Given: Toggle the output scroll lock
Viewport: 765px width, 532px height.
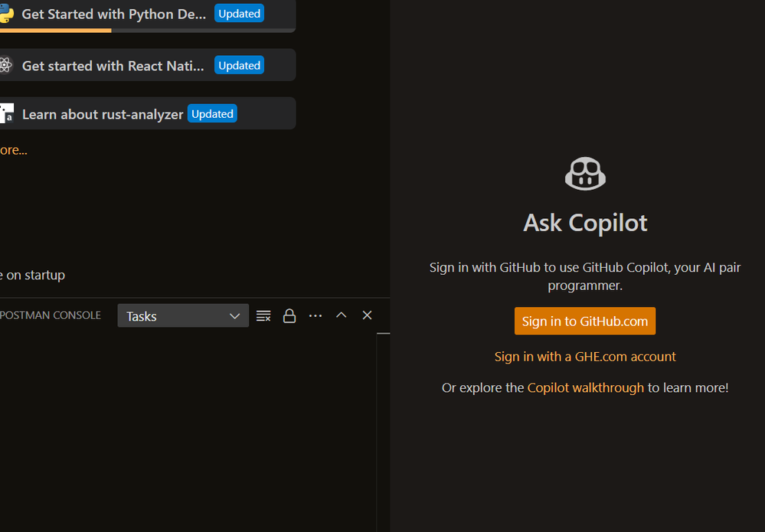Looking at the screenshot, I should coord(289,316).
